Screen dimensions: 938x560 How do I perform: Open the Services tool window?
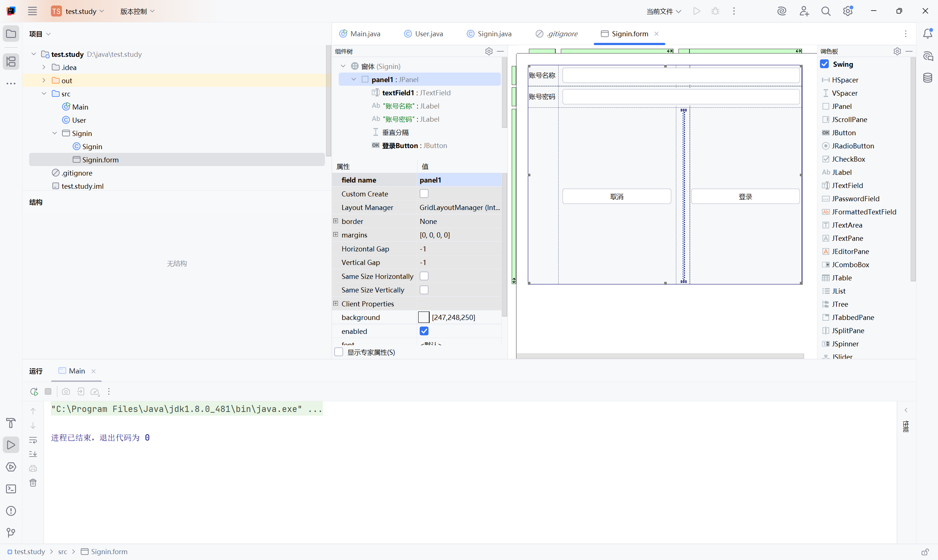coord(11,467)
